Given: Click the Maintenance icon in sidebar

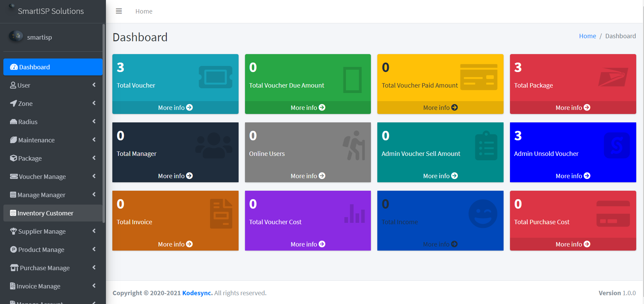Looking at the screenshot, I should pyautogui.click(x=14, y=140).
